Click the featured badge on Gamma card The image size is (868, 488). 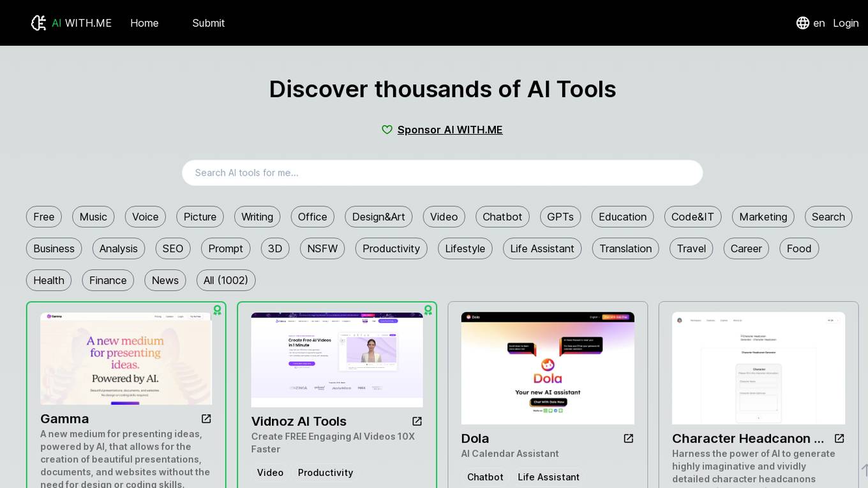218,310
